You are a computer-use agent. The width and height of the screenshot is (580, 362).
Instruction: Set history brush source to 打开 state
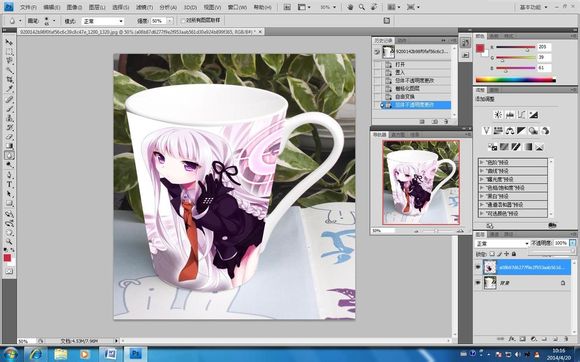tap(377, 64)
